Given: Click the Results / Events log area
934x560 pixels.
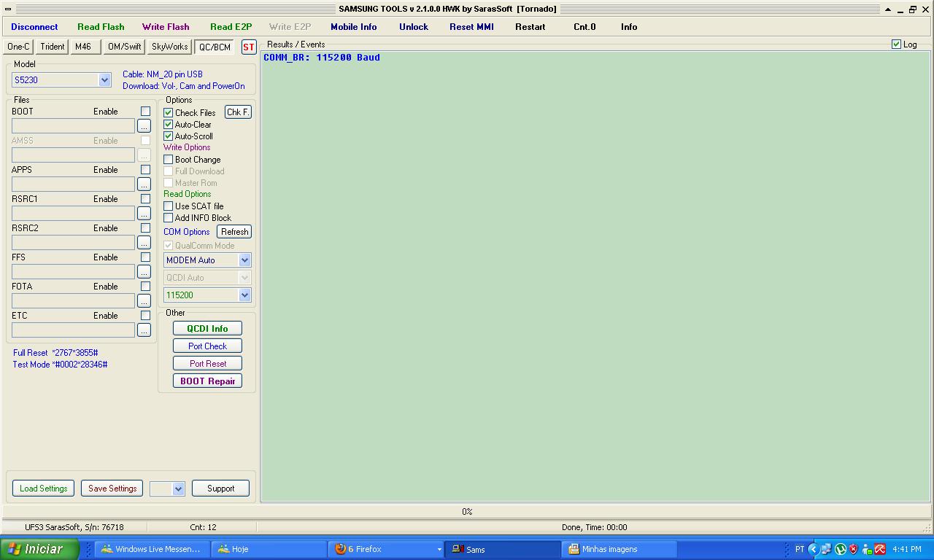Looking at the screenshot, I should pos(595,276).
